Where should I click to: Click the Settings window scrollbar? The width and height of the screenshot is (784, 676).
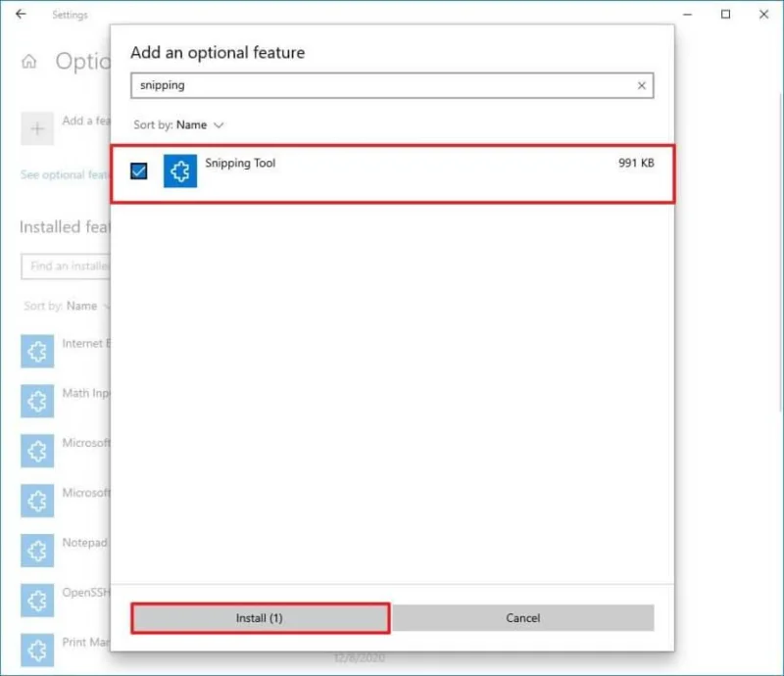click(x=780, y=250)
